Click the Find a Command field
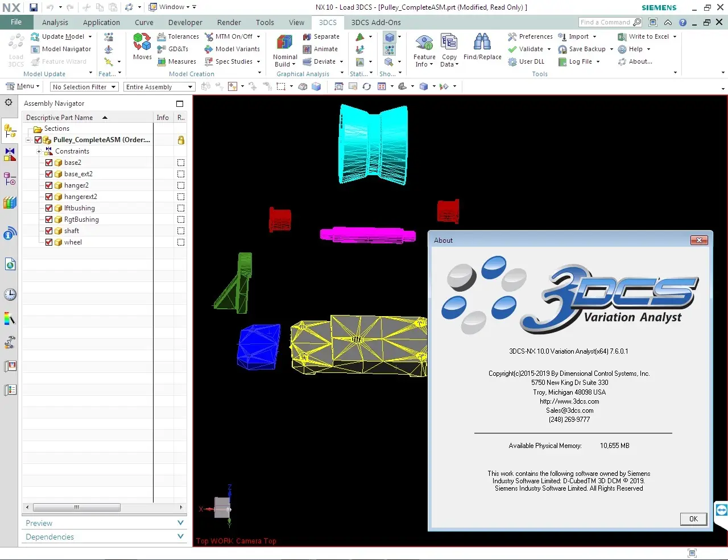728x560 pixels. (610, 22)
